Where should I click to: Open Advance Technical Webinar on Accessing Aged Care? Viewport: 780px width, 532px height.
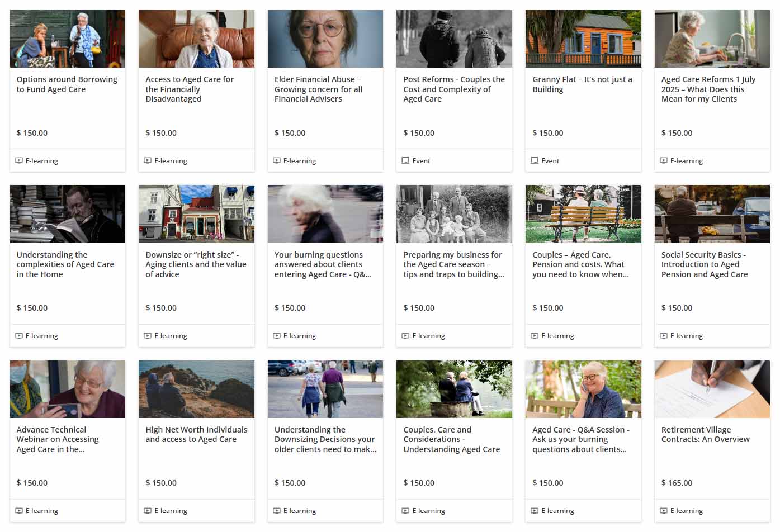point(58,439)
